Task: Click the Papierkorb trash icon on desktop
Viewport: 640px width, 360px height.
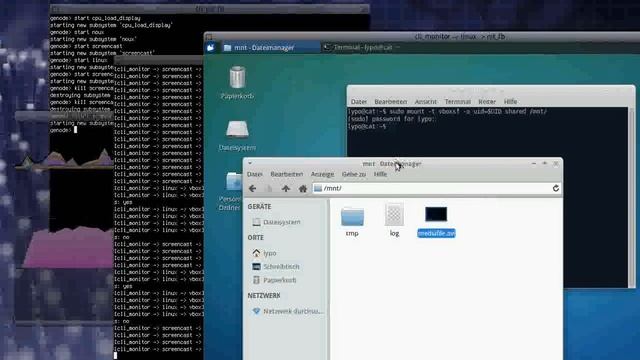Action: point(237,77)
